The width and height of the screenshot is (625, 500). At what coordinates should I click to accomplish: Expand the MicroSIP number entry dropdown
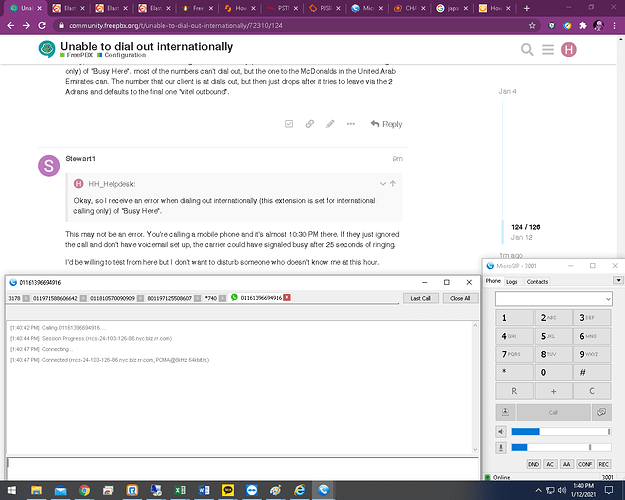tap(606, 299)
